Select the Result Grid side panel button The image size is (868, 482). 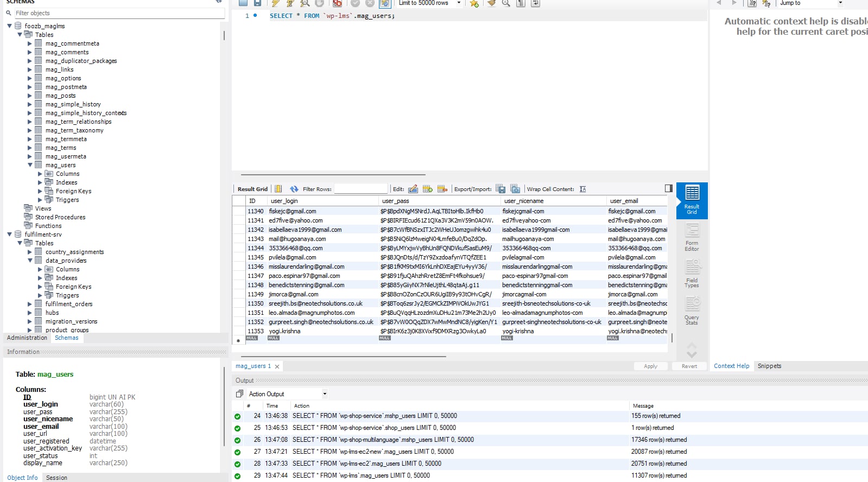(x=692, y=200)
